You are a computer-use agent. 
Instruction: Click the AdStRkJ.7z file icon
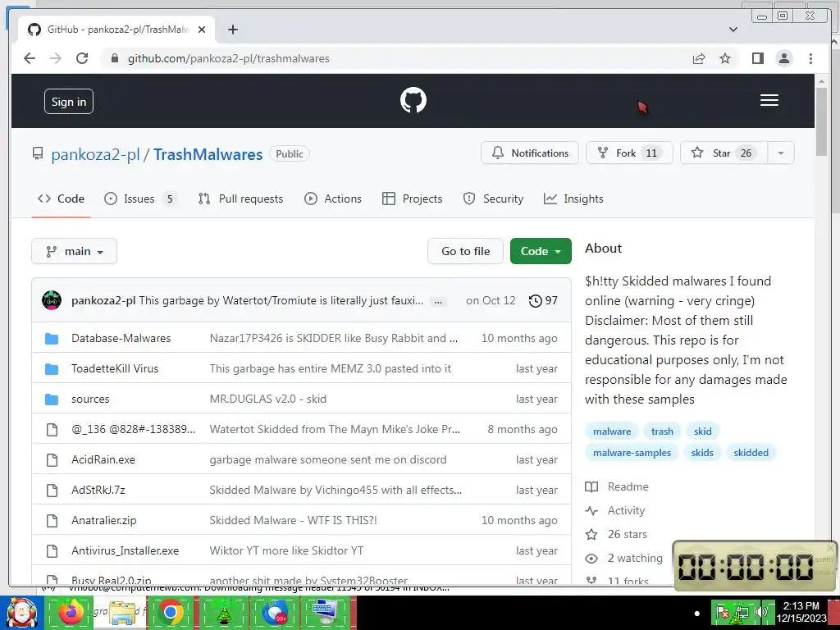(x=52, y=491)
